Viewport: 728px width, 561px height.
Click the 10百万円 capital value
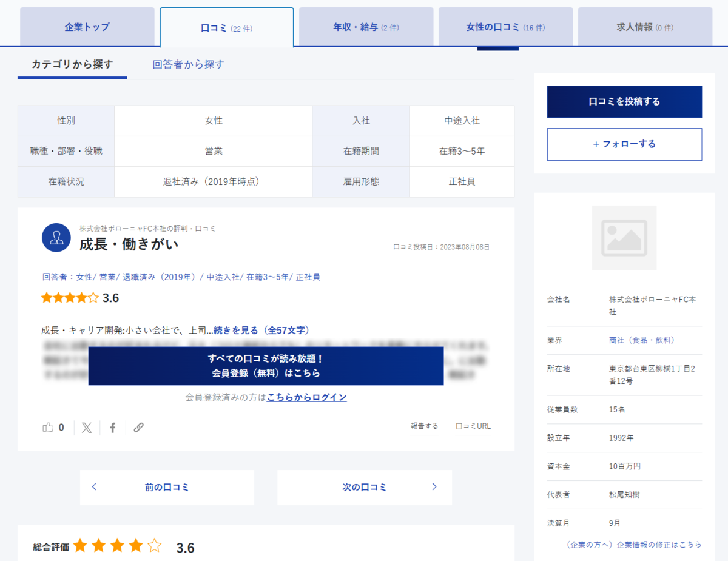click(625, 466)
